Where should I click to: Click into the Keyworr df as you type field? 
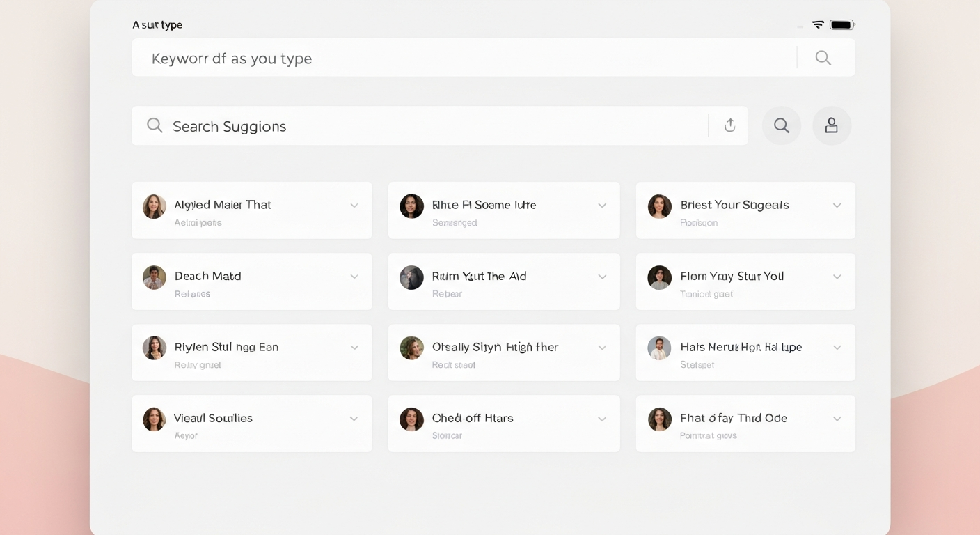[459, 58]
